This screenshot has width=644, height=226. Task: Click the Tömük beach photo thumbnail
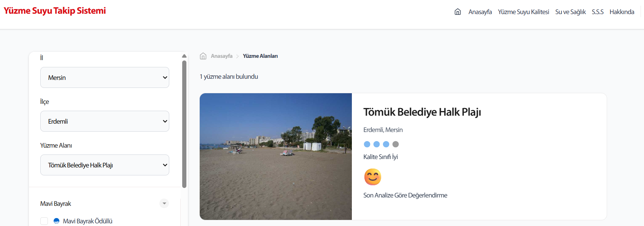pyautogui.click(x=276, y=156)
